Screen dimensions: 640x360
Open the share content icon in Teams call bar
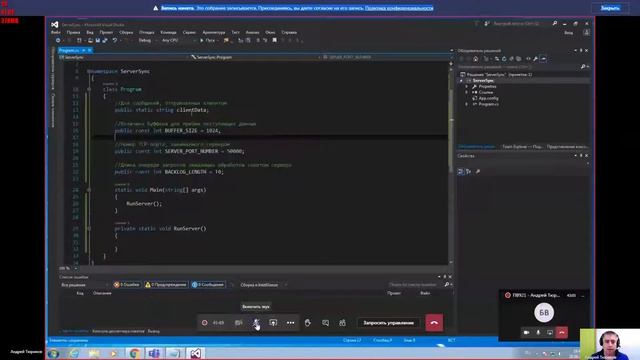[x=273, y=323]
